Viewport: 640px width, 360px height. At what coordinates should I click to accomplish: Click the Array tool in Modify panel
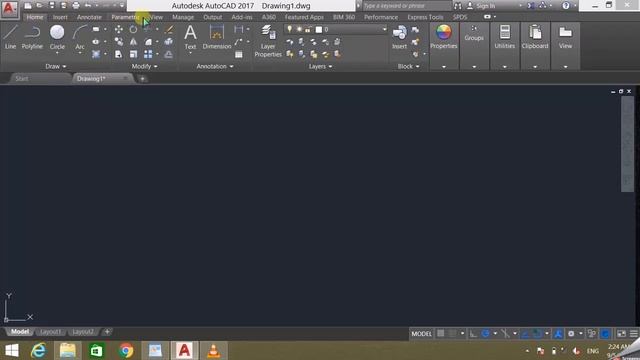point(148,54)
